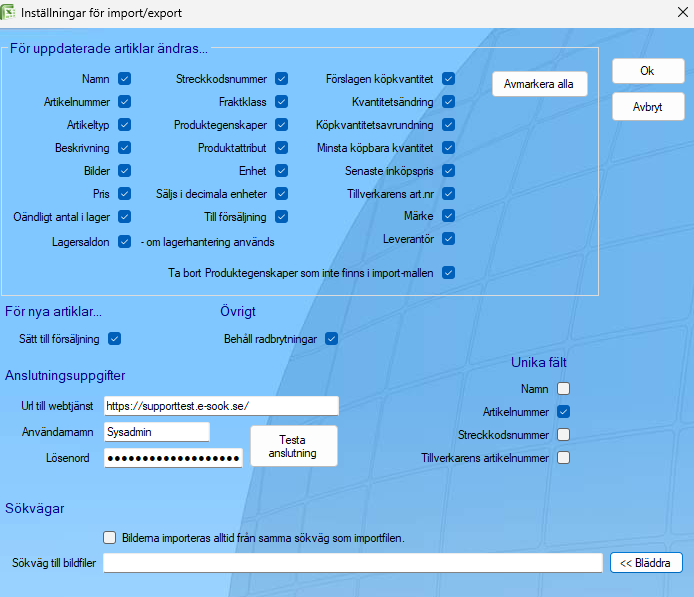
Task: Check Streckkodsnummer under Unika fält
Action: [563, 435]
